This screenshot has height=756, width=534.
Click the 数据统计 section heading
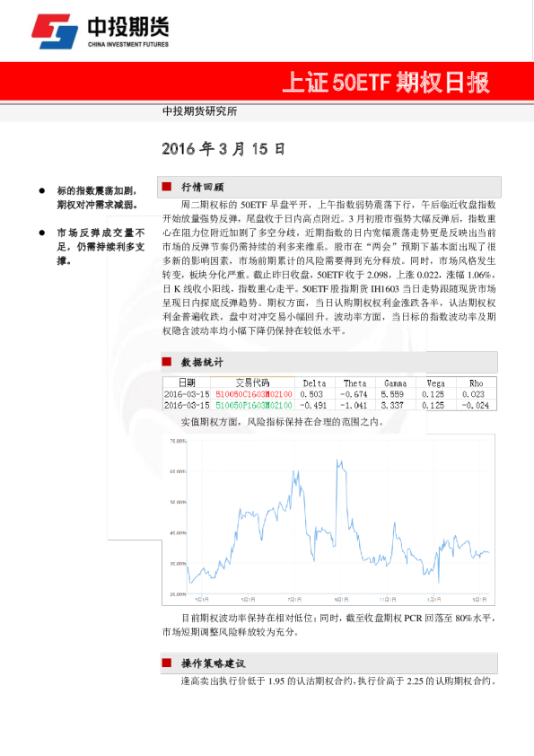(x=202, y=362)
